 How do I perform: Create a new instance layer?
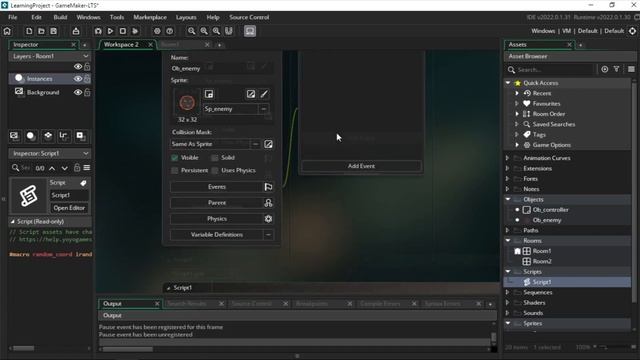pos(31,136)
